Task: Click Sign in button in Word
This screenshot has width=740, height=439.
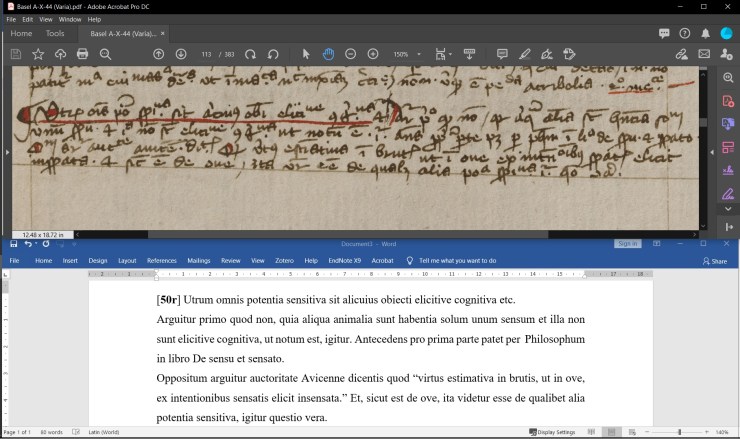Action: (627, 243)
